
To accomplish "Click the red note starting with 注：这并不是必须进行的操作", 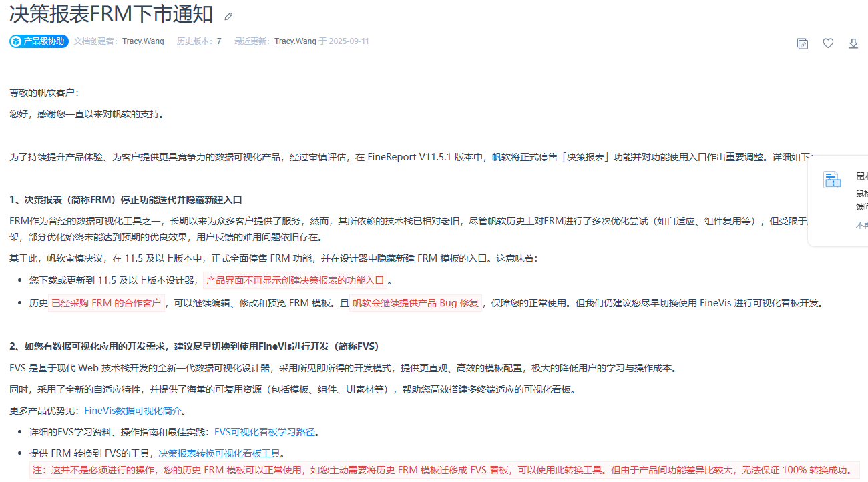I will (x=444, y=470).
